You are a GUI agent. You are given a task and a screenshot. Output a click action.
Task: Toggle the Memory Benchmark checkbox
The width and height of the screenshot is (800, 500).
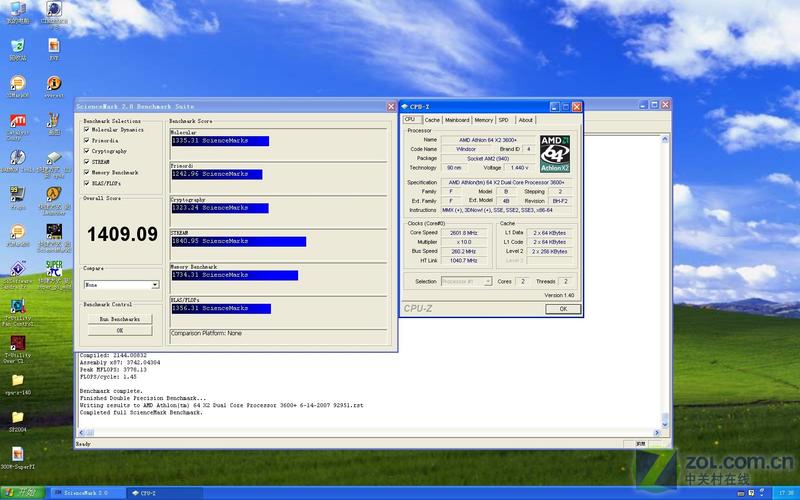87,172
